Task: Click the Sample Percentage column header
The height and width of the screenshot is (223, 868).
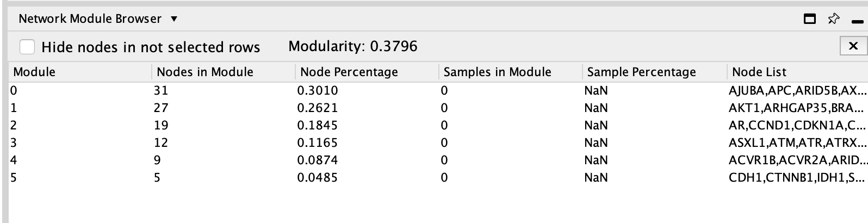Action: (x=641, y=72)
